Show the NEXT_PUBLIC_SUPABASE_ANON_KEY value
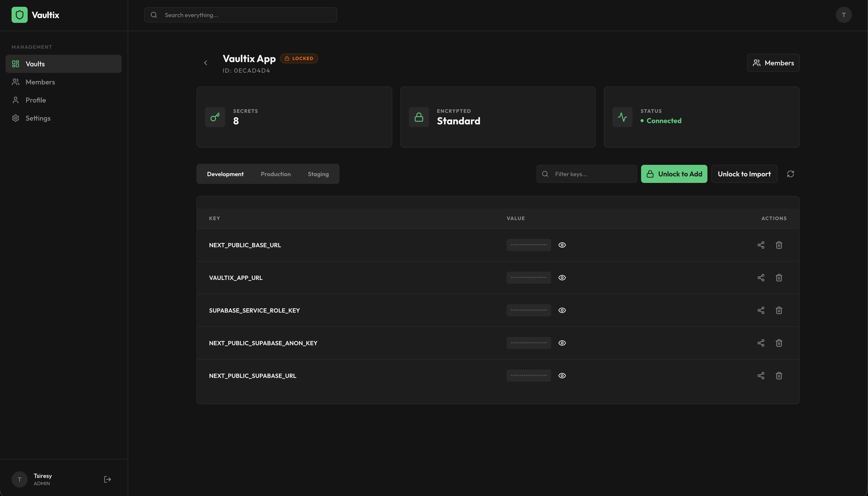The image size is (868, 496). pyautogui.click(x=562, y=343)
